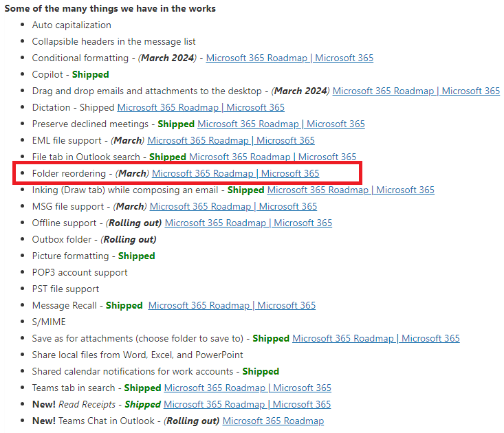Click the 'Teams tab in search' text

coord(74,388)
